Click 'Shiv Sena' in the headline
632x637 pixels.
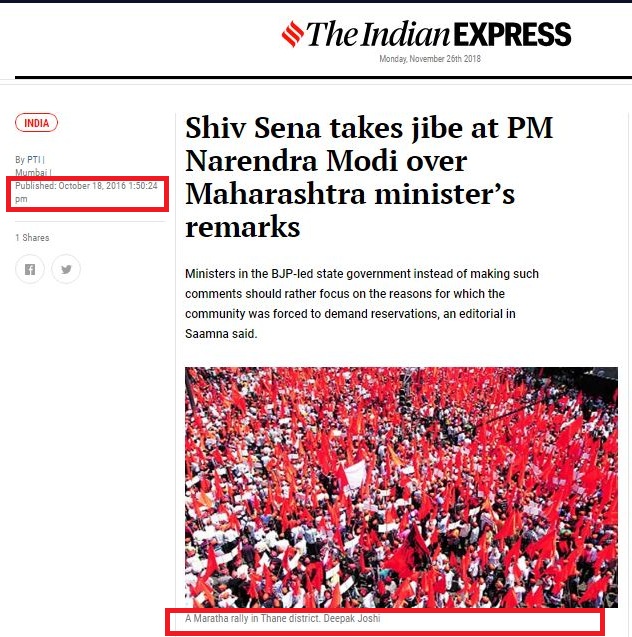tap(253, 128)
